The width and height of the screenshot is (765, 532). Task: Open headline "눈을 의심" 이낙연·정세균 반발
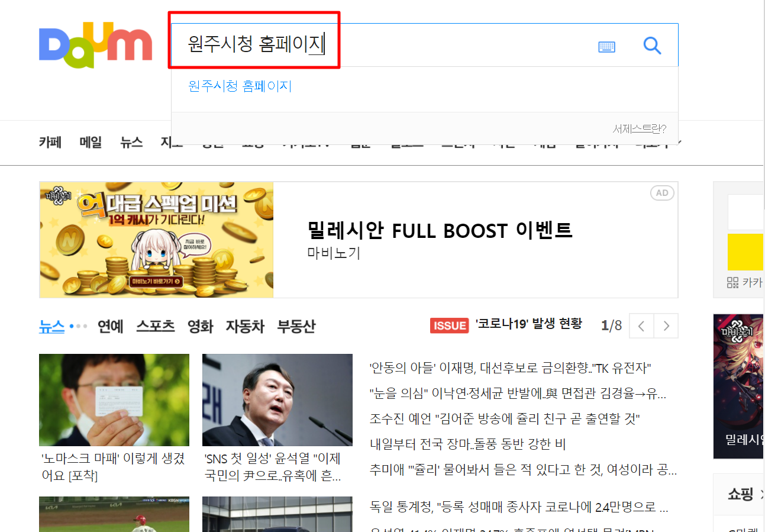(518, 394)
